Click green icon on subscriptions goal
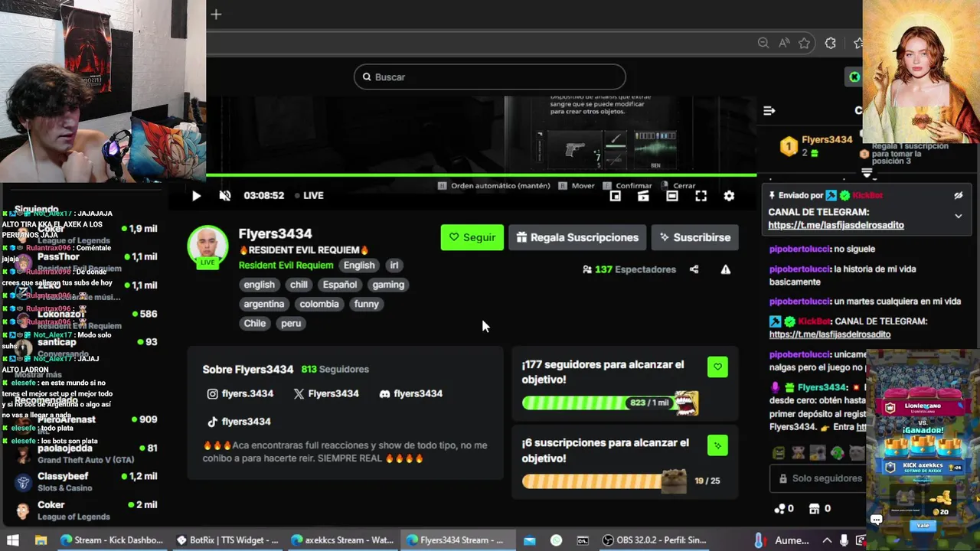The image size is (980, 551). tap(717, 445)
